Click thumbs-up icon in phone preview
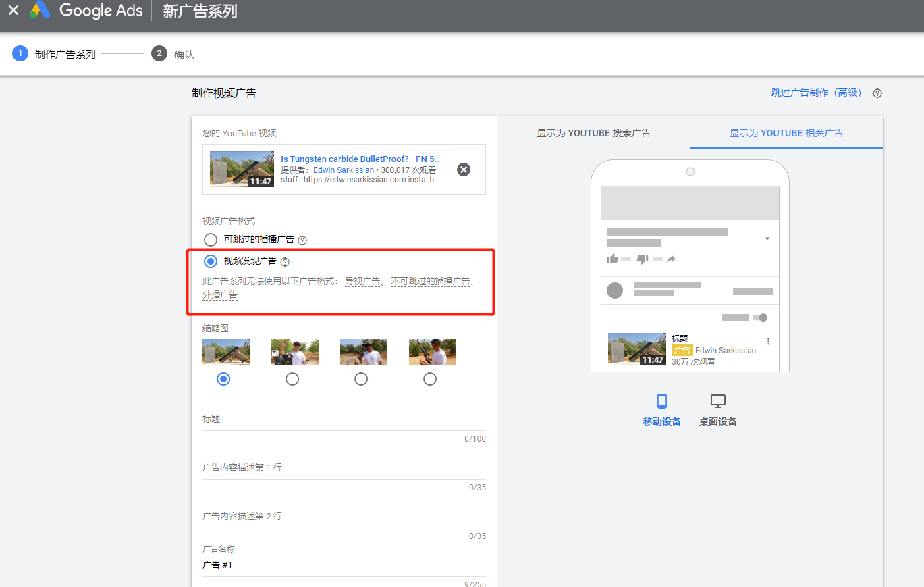Viewport: 924px width, 587px height. coord(613,259)
